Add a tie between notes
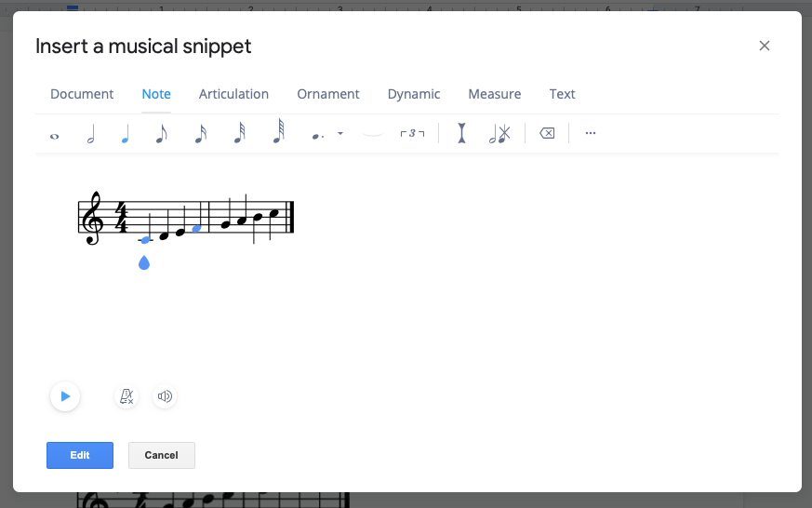 tap(373, 134)
